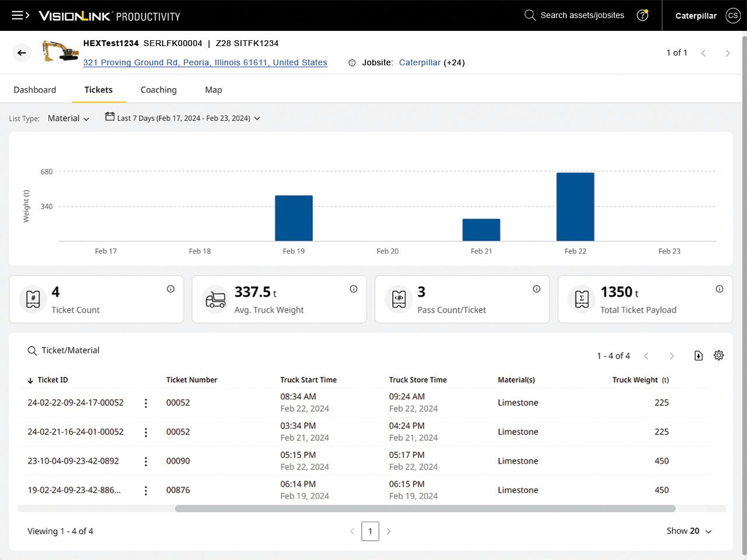The width and height of the screenshot is (747, 560).
Task: Click the Ticket/Material search field
Action: point(70,351)
